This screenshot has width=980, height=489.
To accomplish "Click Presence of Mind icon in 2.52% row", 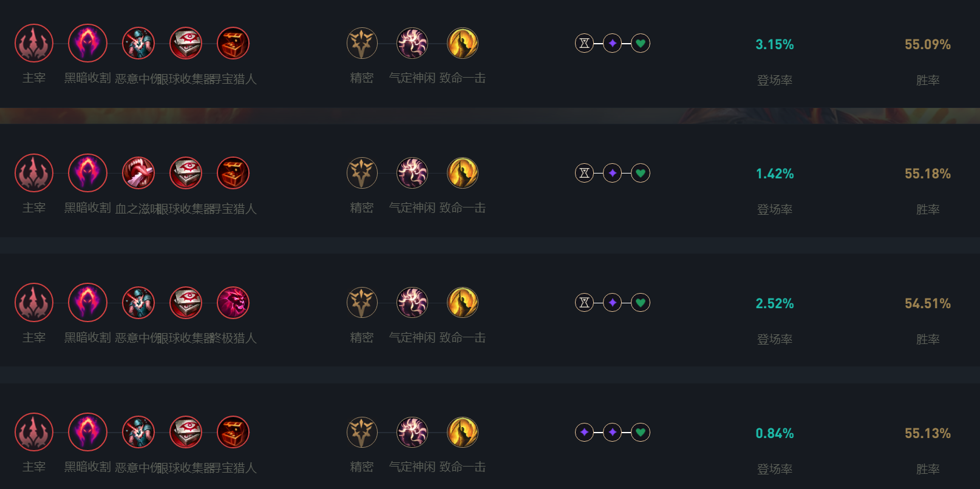I will pos(412,303).
